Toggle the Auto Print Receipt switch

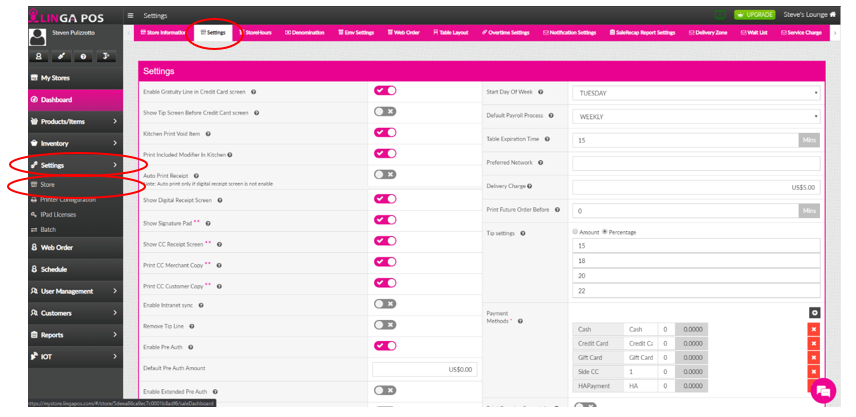(385, 174)
